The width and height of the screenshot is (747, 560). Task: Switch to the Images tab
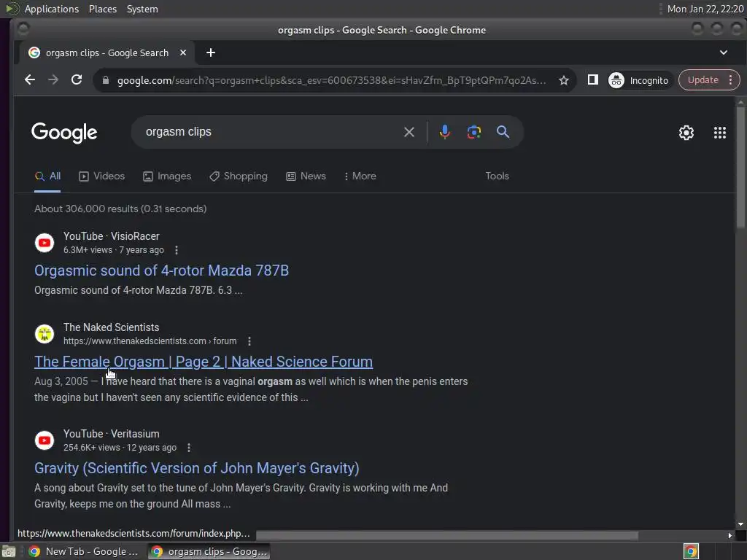coord(167,176)
